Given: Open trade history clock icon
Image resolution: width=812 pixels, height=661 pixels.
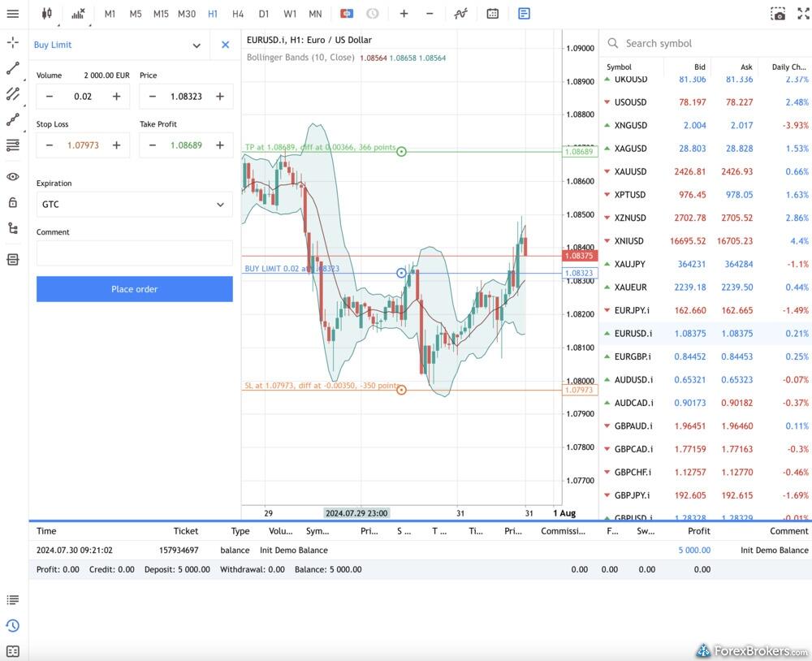Looking at the screenshot, I should (x=12, y=626).
